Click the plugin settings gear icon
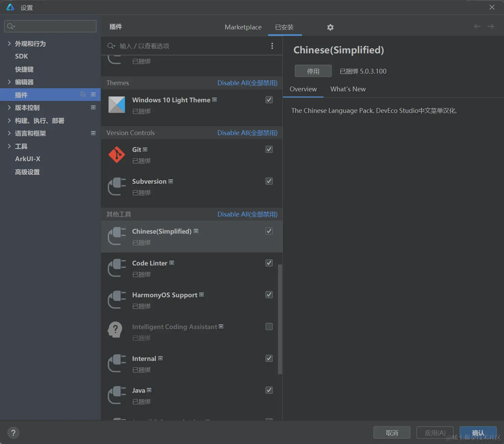 [330, 27]
